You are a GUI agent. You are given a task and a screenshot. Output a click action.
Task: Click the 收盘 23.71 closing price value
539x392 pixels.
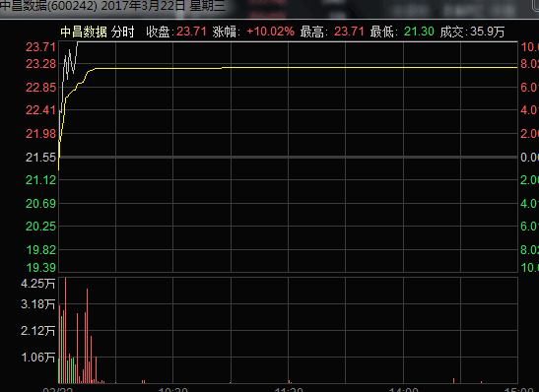coord(191,32)
